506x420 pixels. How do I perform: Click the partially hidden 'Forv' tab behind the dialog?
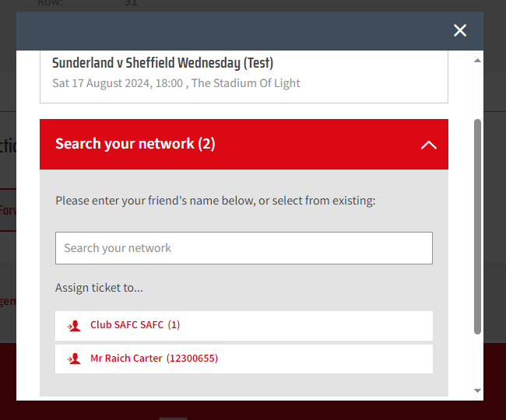[x=8, y=210]
